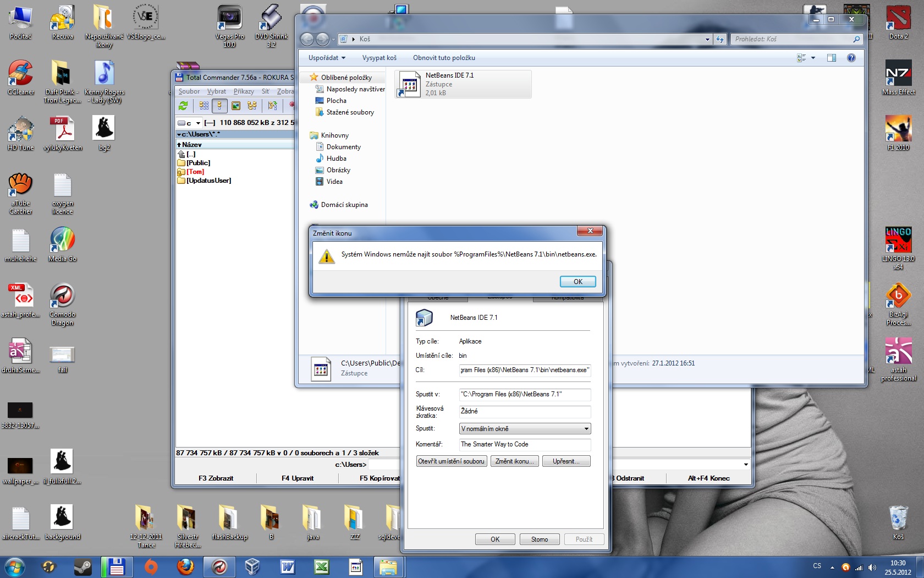This screenshot has height=578, width=924.
Task: Toggle the Explorer preview pane icon
Action: 831,58
